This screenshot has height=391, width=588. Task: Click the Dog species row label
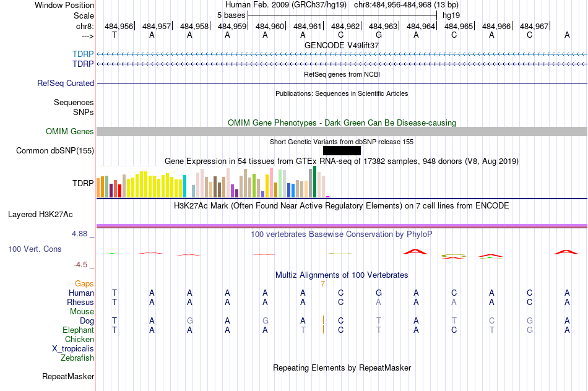click(87, 321)
